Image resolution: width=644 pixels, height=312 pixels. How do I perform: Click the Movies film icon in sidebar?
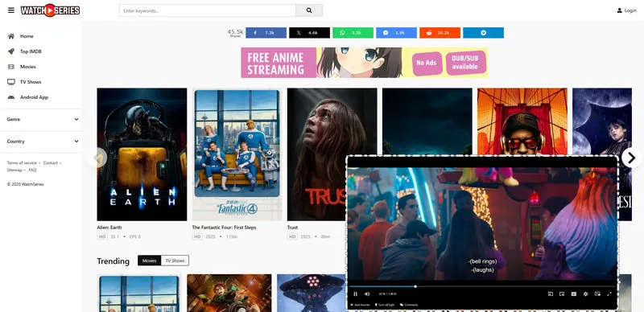click(11, 67)
